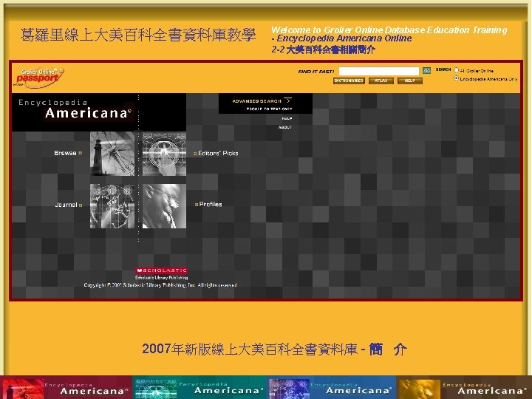This screenshot has height=399, width=532.
Task: Click Toggle to Text Only link
Action: [270, 109]
